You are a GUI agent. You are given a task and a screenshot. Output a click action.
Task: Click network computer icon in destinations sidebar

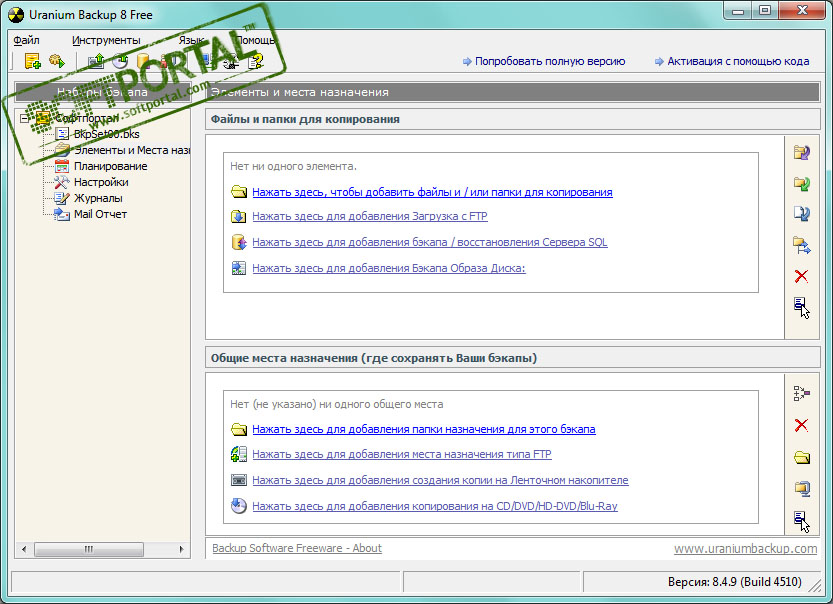click(802, 488)
